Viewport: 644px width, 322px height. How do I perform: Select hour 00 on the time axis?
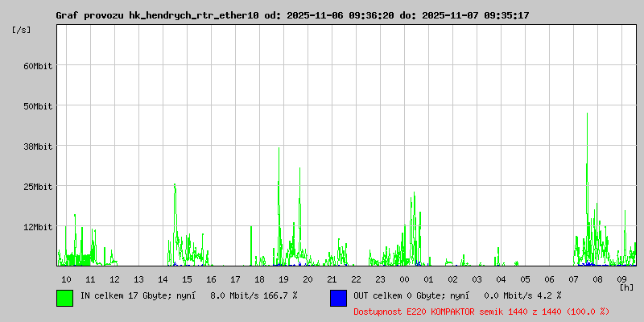pos(404,279)
